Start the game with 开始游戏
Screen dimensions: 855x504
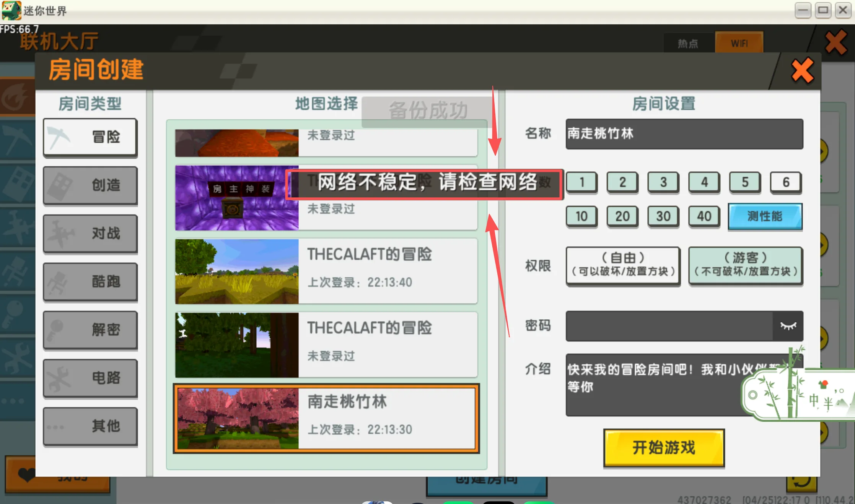click(664, 448)
